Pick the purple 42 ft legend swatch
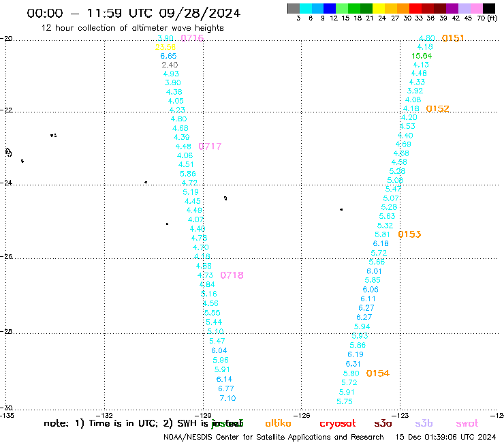504x443 pixels. 452,9
